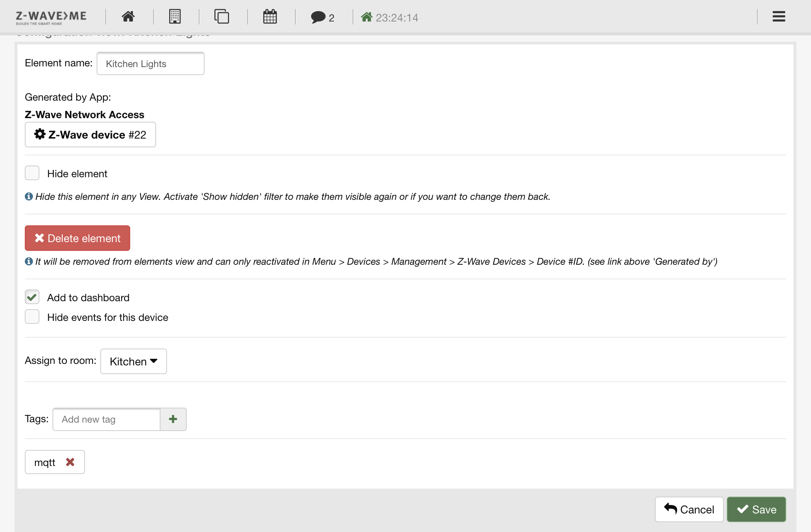This screenshot has width=811, height=532.
Task: Save the element configuration
Action: [756, 509]
